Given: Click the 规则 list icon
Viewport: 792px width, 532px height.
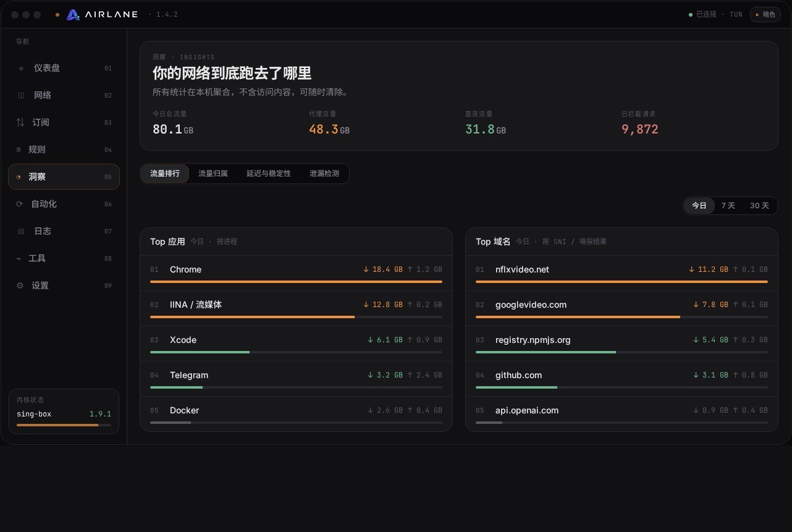Looking at the screenshot, I should coord(19,150).
